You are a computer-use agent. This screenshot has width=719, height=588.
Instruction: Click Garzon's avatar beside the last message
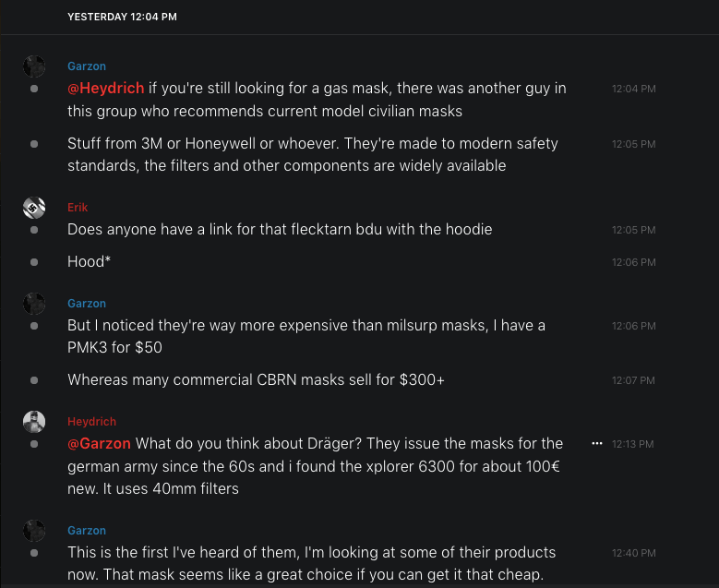point(34,531)
